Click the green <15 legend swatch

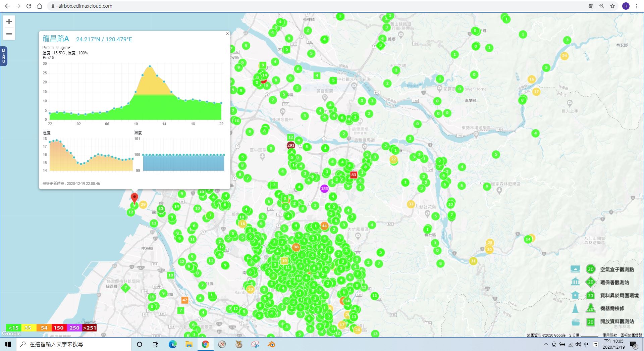coord(14,328)
